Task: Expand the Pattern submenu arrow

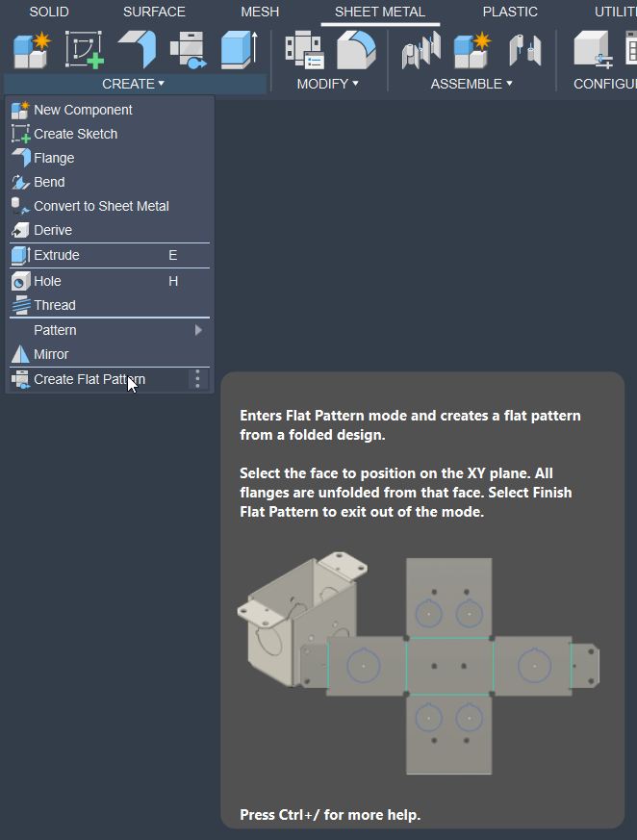Action: tap(198, 330)
